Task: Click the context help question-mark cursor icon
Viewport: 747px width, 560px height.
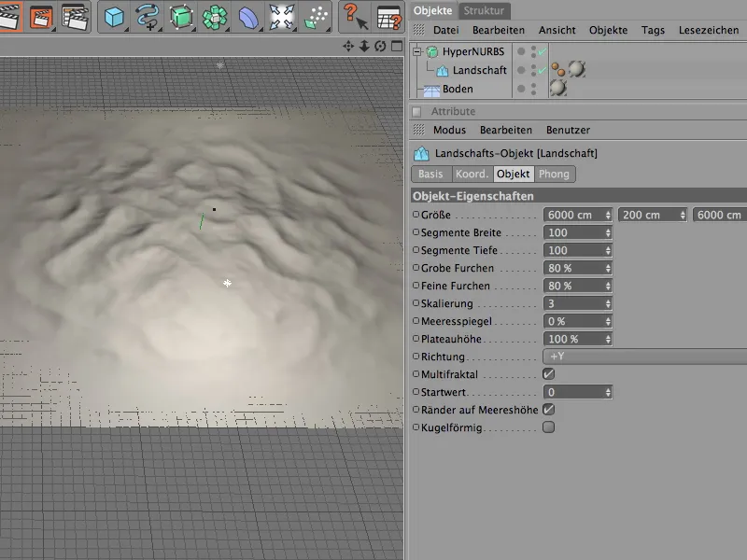Action: tap(355, 17)
